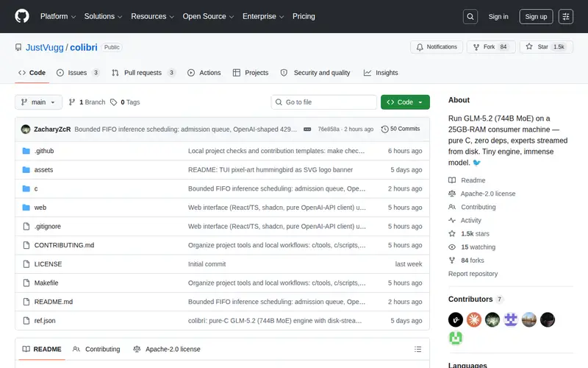This screenshot has width=588, height=368.
Task: Click Report repository link
Action: pos(473,274)
